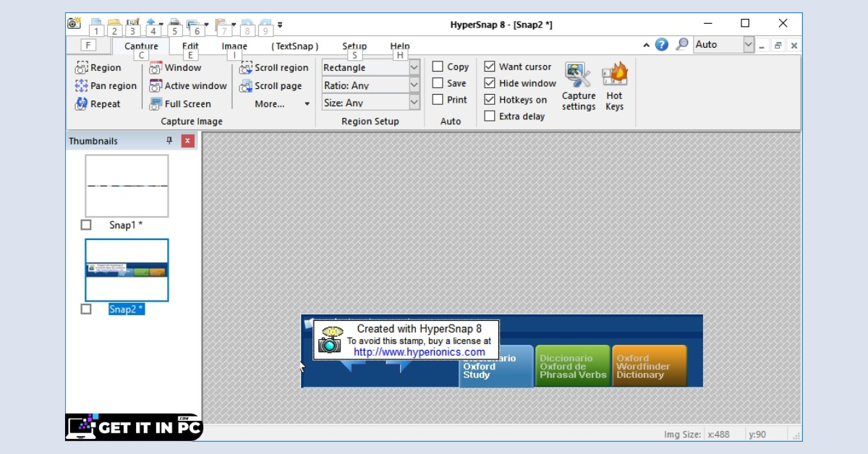Image resolution: width=868 pixels, height=454 pixels.
Task: Open the Ratio: Any dropdown
Action: (x=414, y=85)
